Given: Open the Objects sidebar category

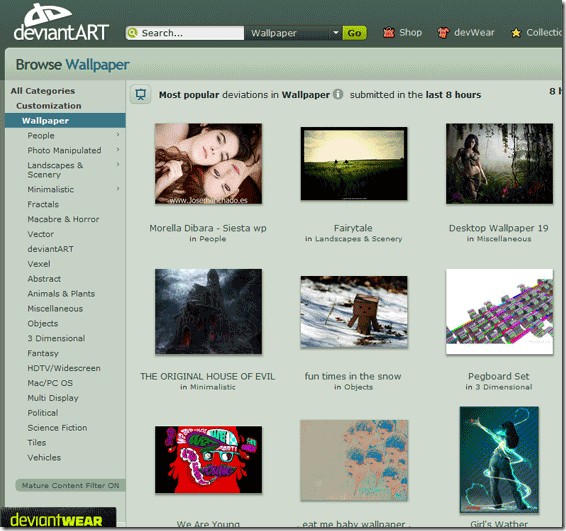Looking at the screenshot, I should tap(43, 323).
